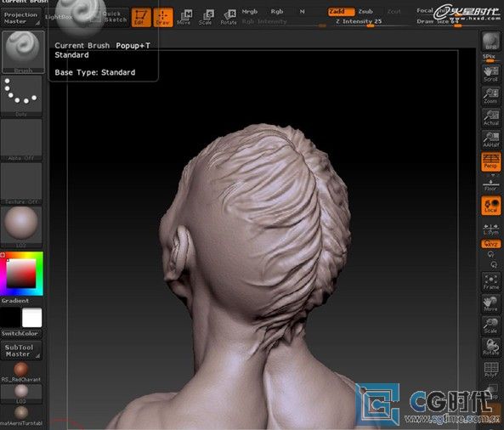Select the Move transform icon in top bar
The height and width of the screenshot is (430, 504).
click(x=184, y=17)
